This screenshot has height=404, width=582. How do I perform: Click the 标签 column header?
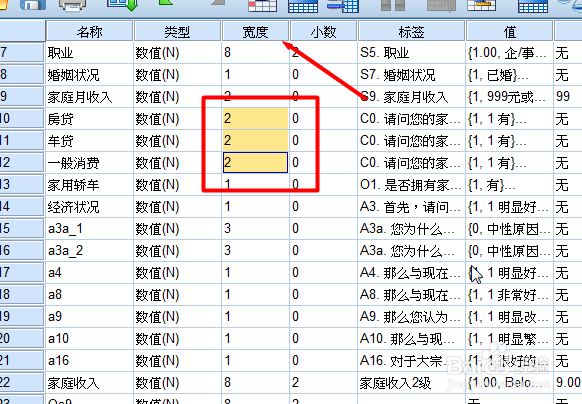tap(411, 32)
